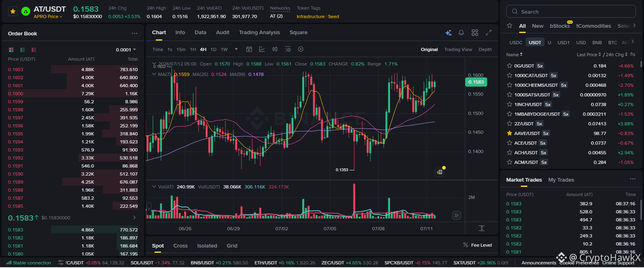Switch chart to Trading View mode
This screenshot has height=268, width=644.
[458, 49]
